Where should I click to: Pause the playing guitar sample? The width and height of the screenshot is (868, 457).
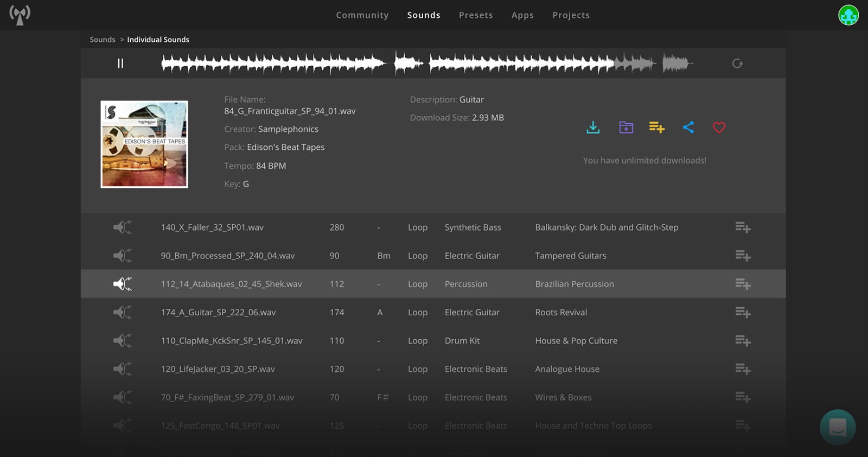click(x=120, y=64)
